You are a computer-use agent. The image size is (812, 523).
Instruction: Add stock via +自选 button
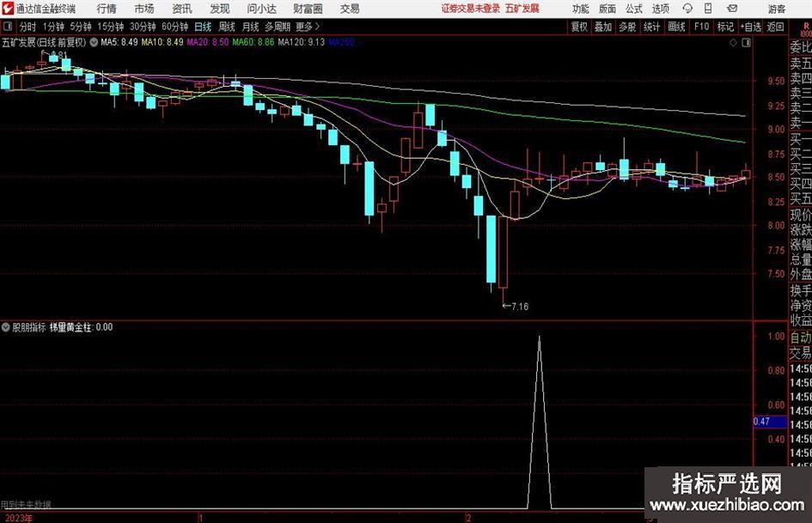[751, 27]
